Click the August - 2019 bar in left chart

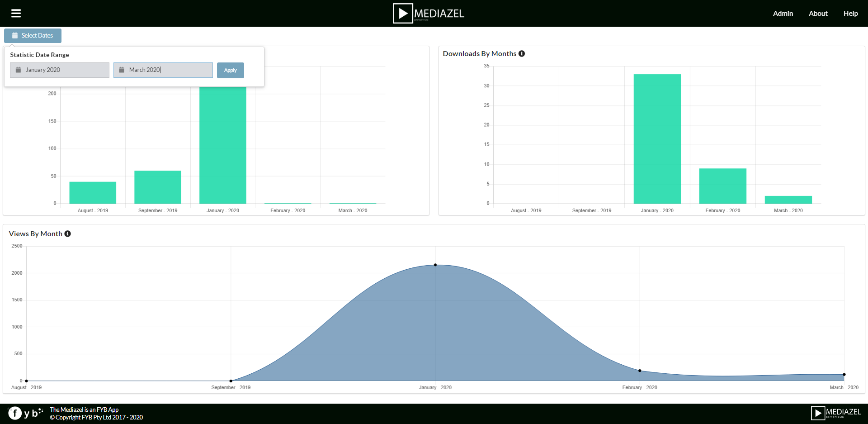[93, 193]
